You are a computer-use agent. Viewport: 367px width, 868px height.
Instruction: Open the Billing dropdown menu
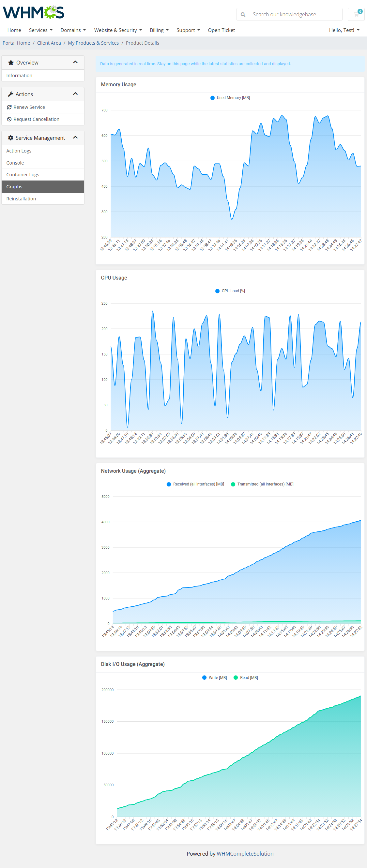(x=159, y=30)
